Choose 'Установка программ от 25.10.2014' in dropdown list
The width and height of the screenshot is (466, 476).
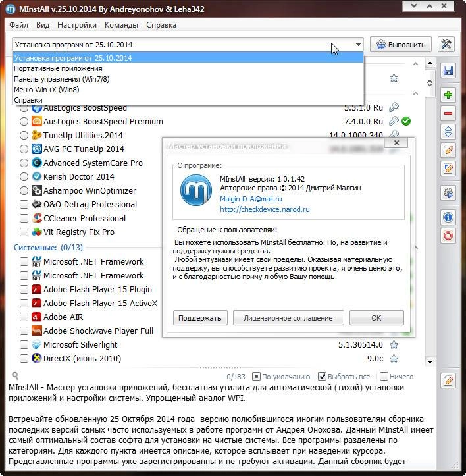[x=188, y=58]
